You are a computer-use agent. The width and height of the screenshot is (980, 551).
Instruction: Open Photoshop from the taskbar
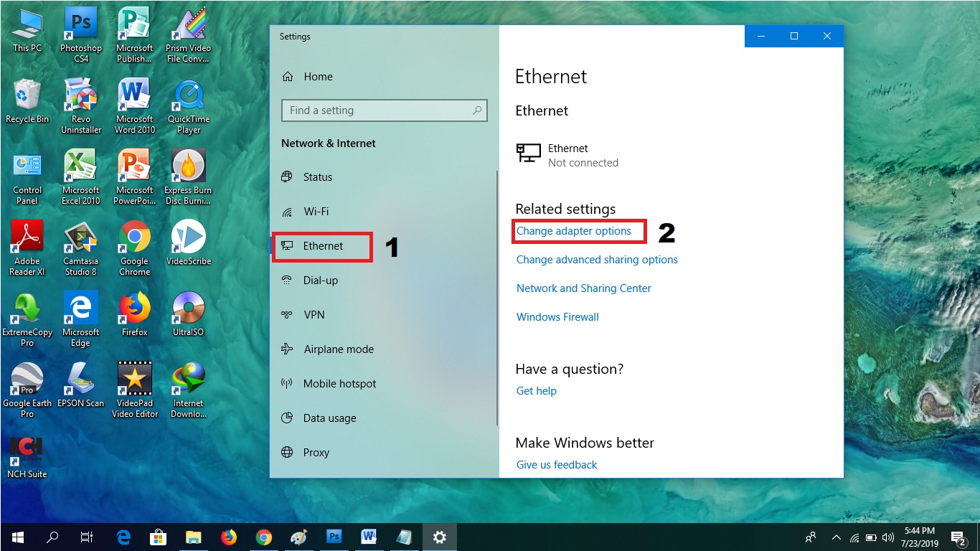pyautogui.click(x=334, y=537)
